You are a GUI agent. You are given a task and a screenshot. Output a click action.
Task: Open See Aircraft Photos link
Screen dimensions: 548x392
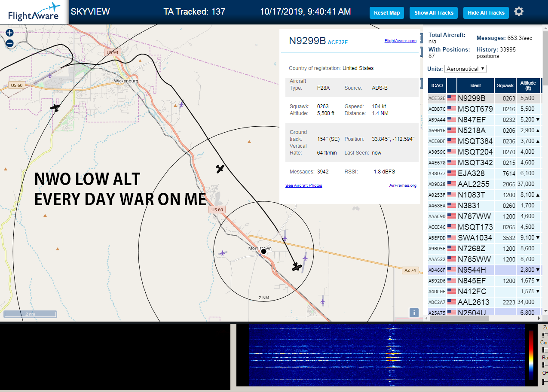point(304,185)
